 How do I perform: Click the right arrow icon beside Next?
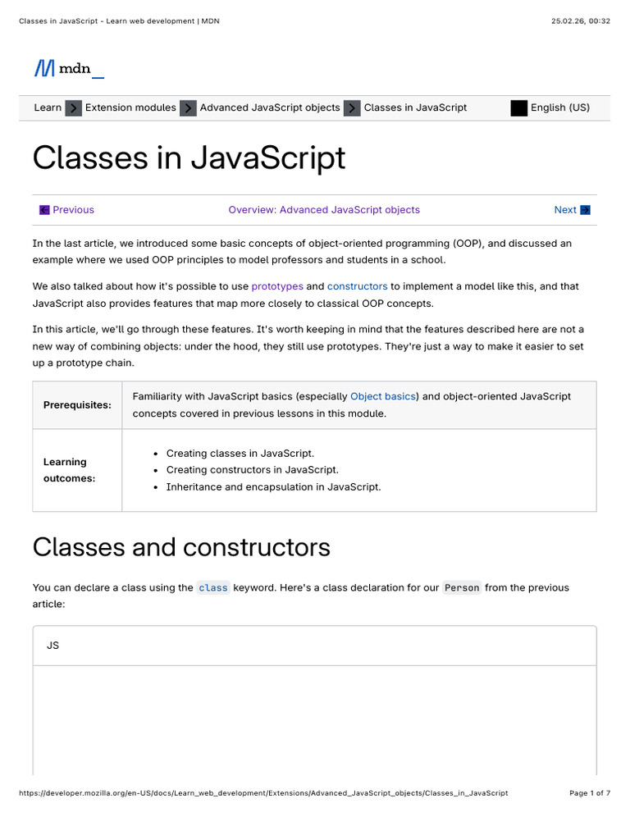click(585, 210)
